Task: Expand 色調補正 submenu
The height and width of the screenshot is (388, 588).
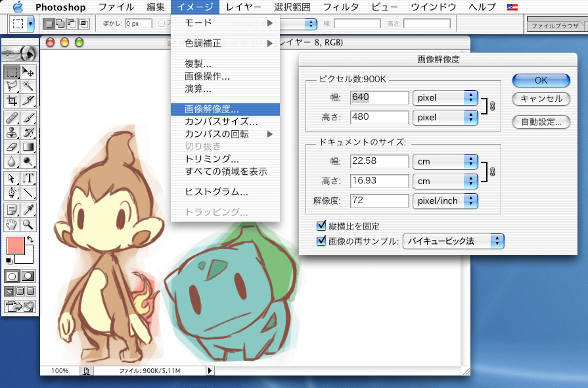Action: pyautogui.click(x=225, y=43)
